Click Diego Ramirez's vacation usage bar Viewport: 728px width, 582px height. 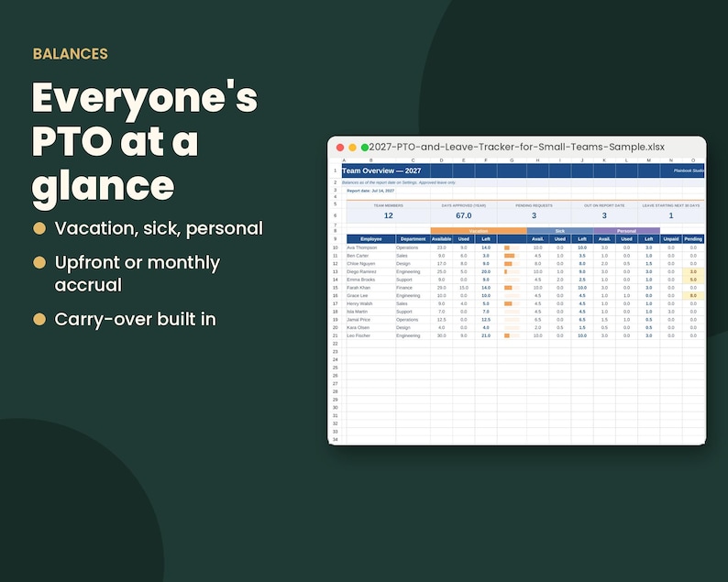coord(512,271)
